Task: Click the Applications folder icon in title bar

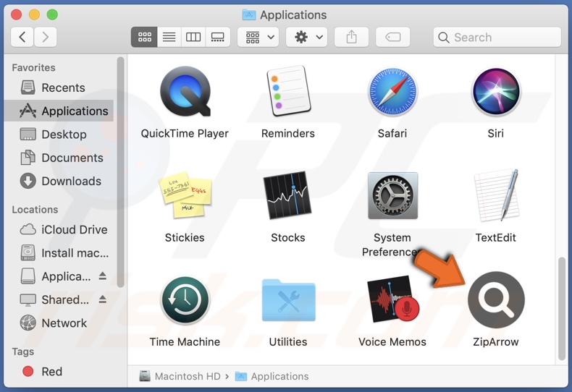Action: (249, 14)
